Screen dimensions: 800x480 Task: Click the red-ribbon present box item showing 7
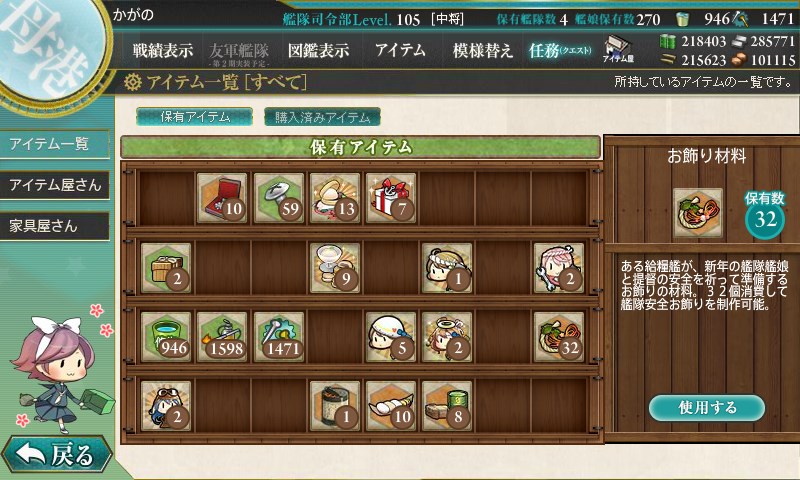(x=391, y=198)
